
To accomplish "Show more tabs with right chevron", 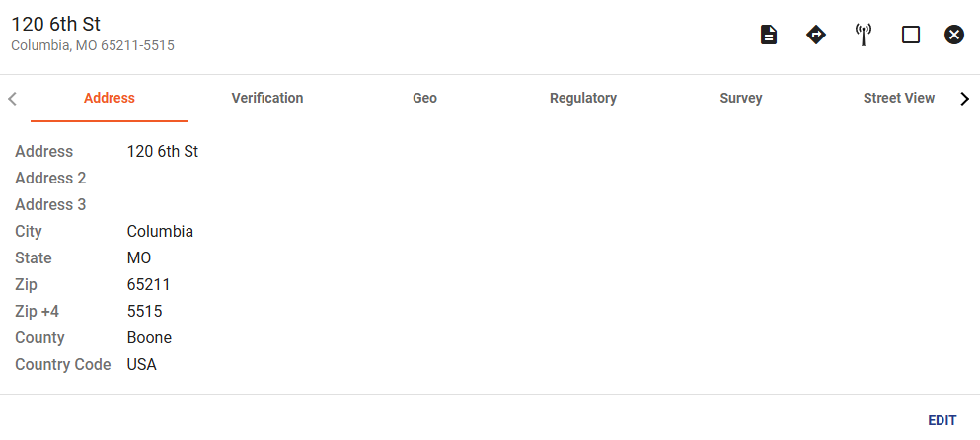I will click(x=965, y=98).
